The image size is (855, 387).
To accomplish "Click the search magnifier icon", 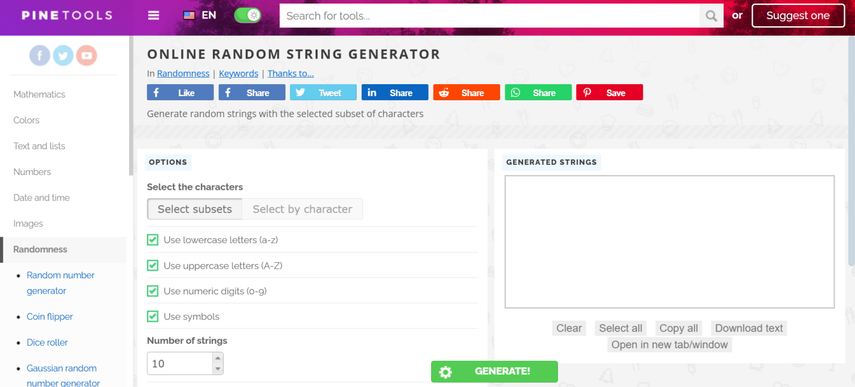I will (x=711, y=16).
